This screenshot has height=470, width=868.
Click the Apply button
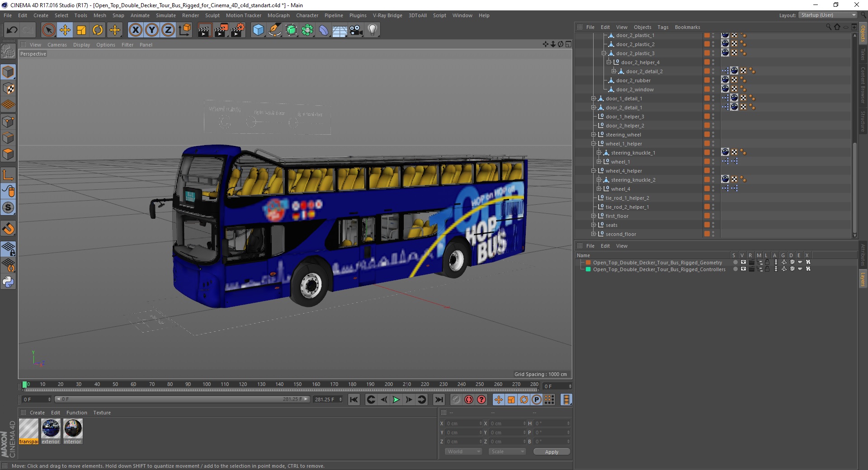point(552,451)
